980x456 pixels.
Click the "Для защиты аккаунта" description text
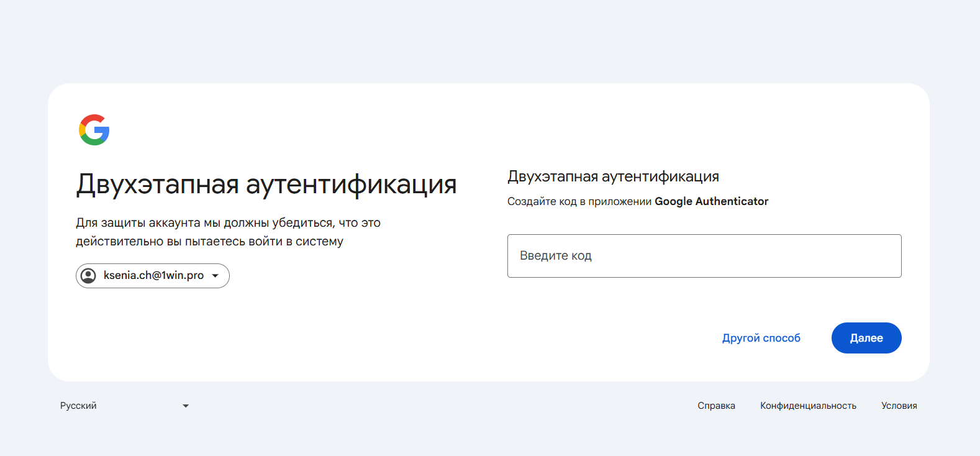tap(228, 232)
